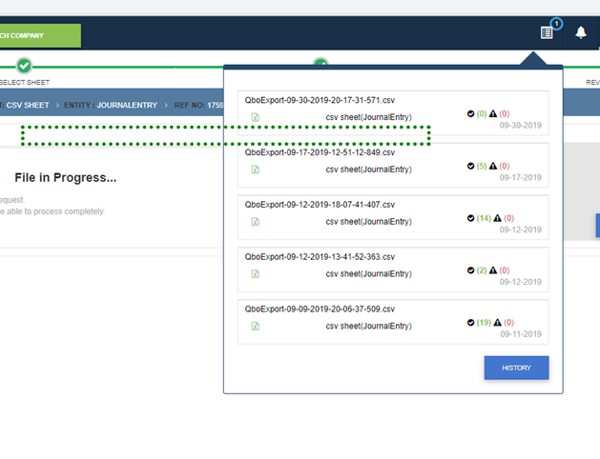Open the import queue list icon
Viewport: 600px width, 459px height.
(546, 33)
